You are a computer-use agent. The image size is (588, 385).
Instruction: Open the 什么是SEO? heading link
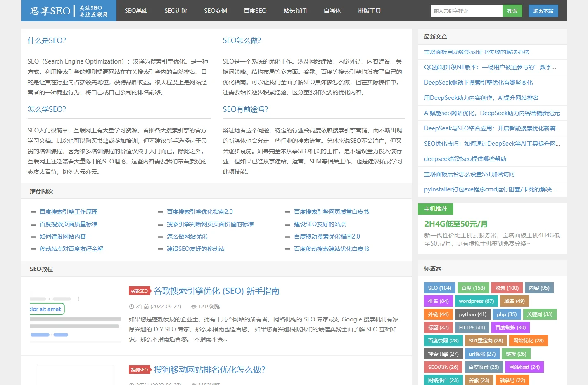[x=47, y=40]
